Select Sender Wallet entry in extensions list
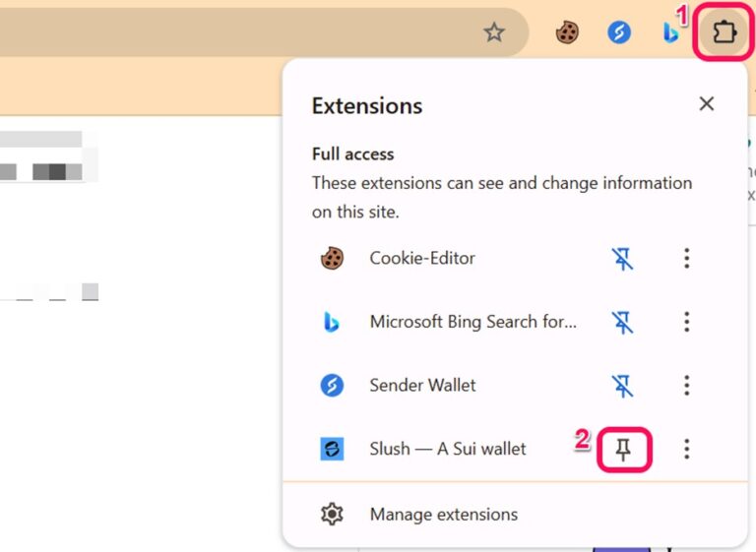This screenshot has width=756, height=552. (x=422, y=385)
